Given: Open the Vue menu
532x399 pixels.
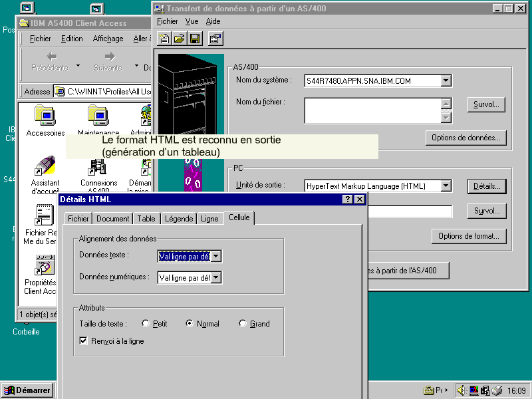Looking at the screenshot, I should click(192, 21).
